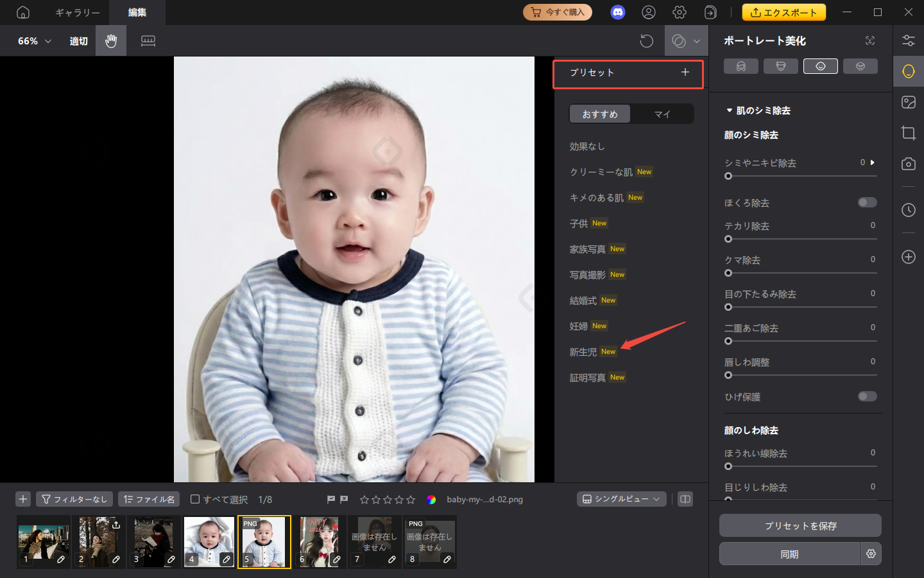
Task: Click the Discord icon in the top bar
Action: (617, 12)
